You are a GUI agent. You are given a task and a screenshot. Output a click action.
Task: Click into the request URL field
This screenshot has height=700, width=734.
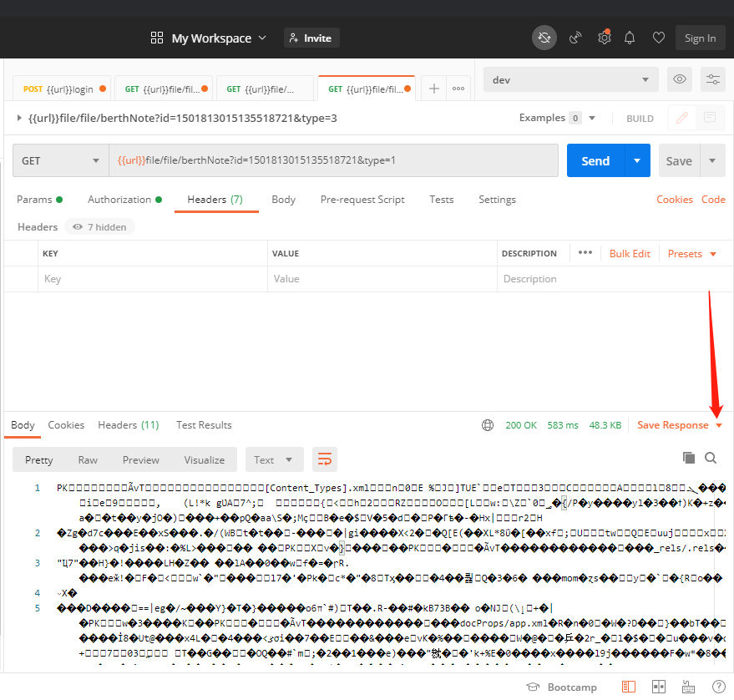point(333,160)
